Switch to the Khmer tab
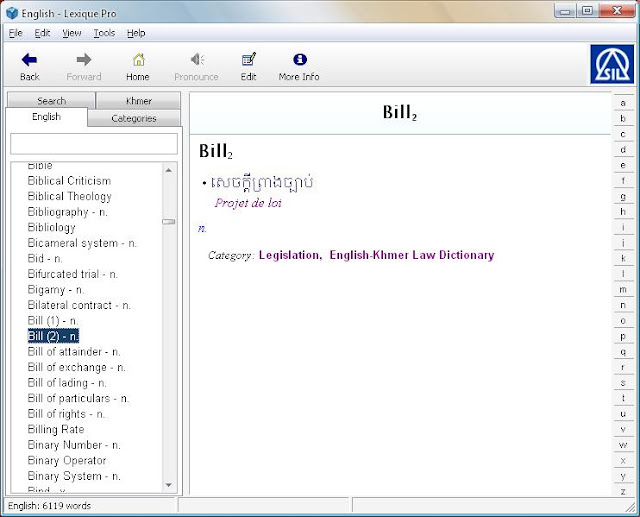 (138, 100)
